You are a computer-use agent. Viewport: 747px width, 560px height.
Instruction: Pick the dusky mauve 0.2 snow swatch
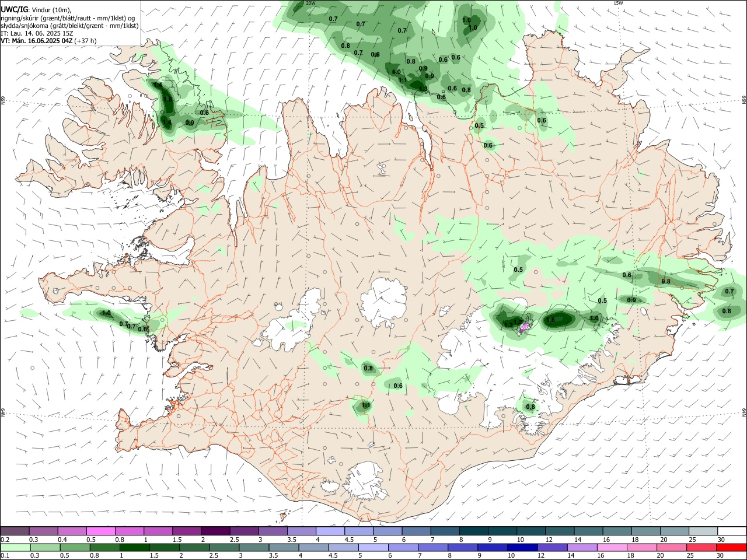[x=15, y=531]
